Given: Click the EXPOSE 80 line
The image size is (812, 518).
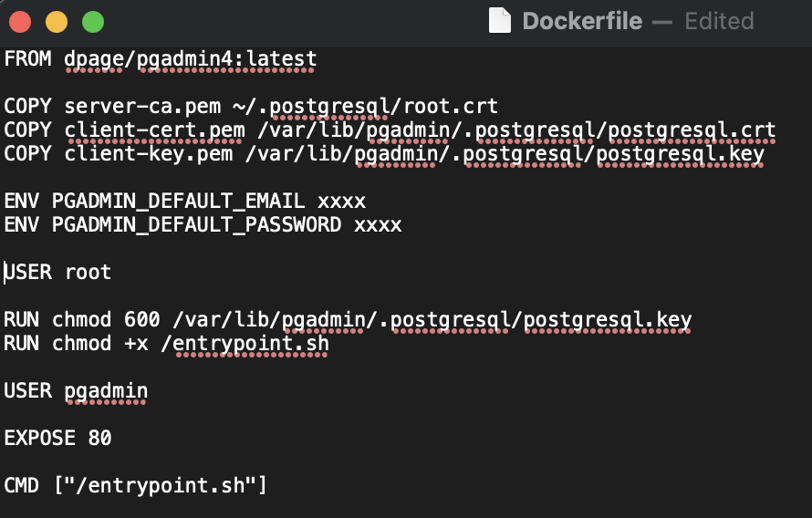Looking at the screenshot, I should pyautogui.click(x=57, y=439).
